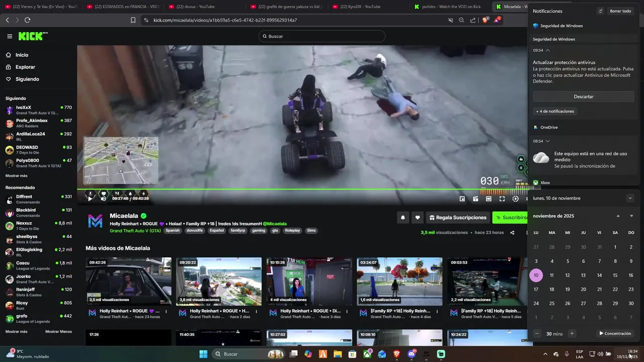The height and width of the screenshot is (362, 644).
Task: Open Windows Start menu
Action: click(203, 354)
